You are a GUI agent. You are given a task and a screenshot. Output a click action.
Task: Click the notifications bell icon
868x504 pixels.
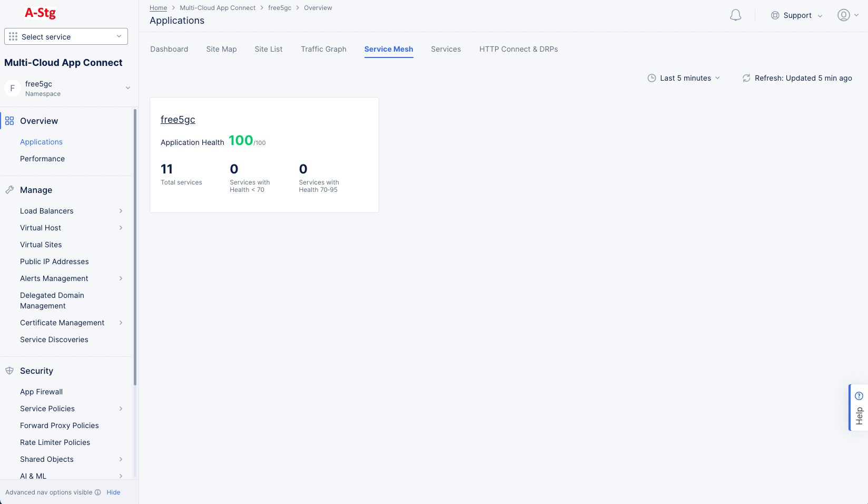[x=735, y=15]
